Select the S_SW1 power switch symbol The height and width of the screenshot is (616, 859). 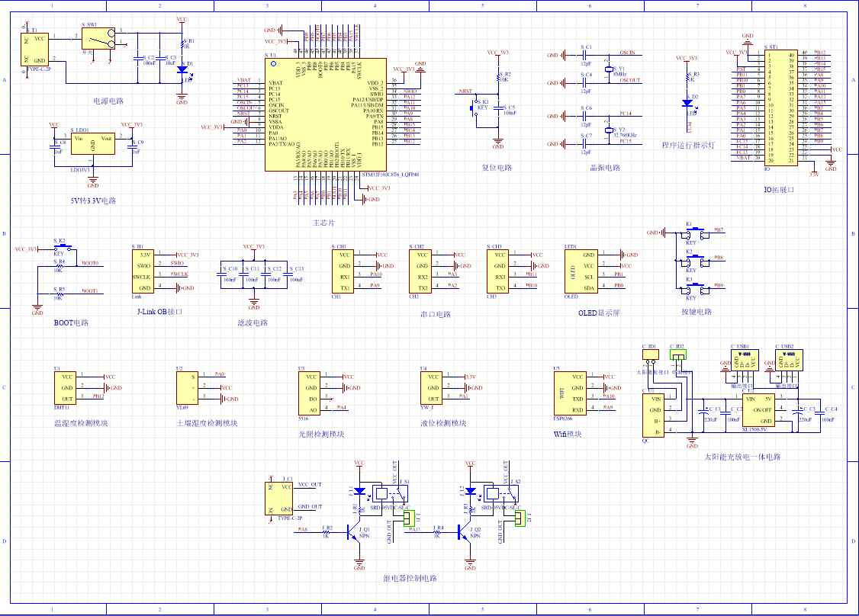pos(98,39)
